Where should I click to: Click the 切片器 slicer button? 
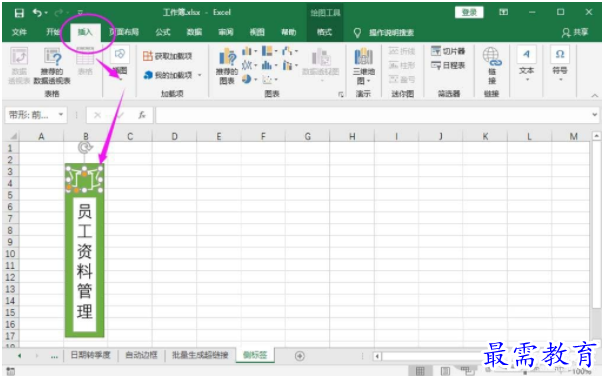(448, 51)
